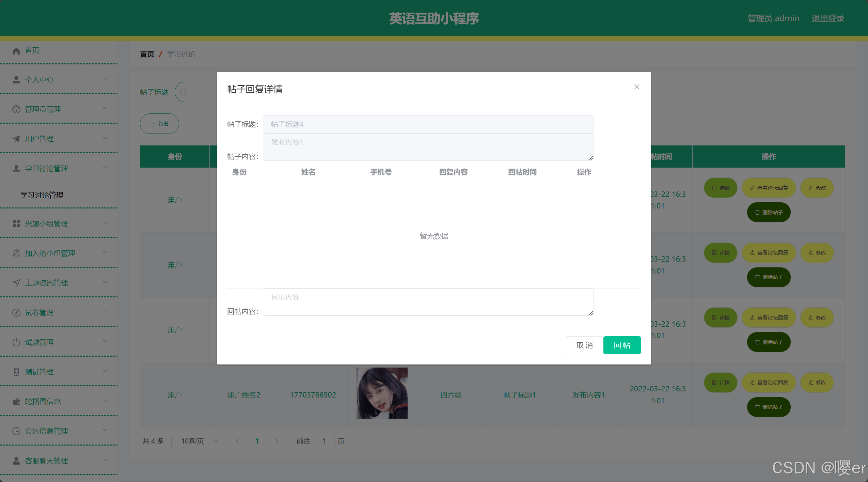Click the home icon in sidebar
Screen dimensions: 868x482
(16, 51)
